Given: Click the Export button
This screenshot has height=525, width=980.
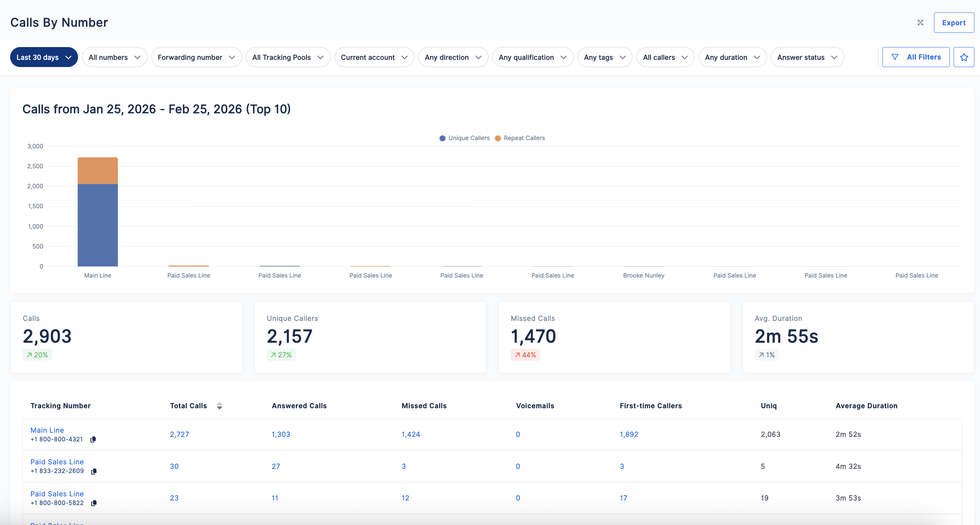Looking at the screenshot, I should (954, 23).
